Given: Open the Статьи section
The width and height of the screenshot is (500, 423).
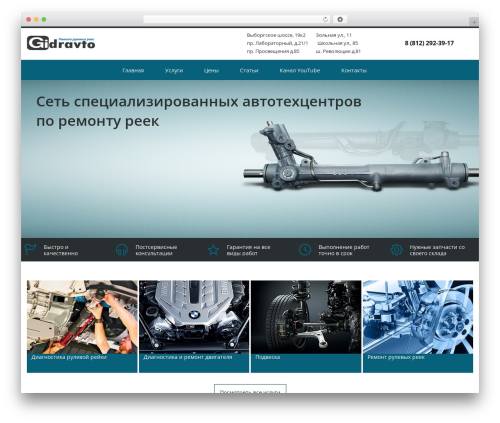Looking at the screenshot, I should pyautogui.click(x=249, y=70).
